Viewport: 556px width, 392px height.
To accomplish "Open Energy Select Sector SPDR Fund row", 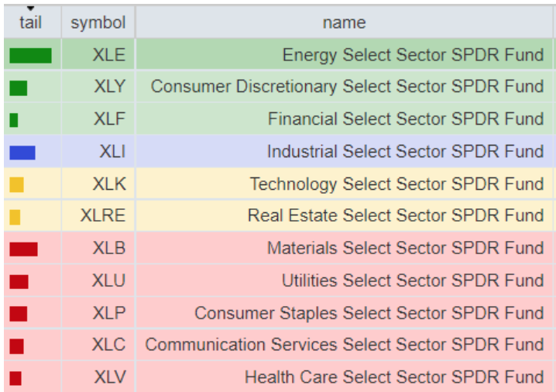I will 413,55.
